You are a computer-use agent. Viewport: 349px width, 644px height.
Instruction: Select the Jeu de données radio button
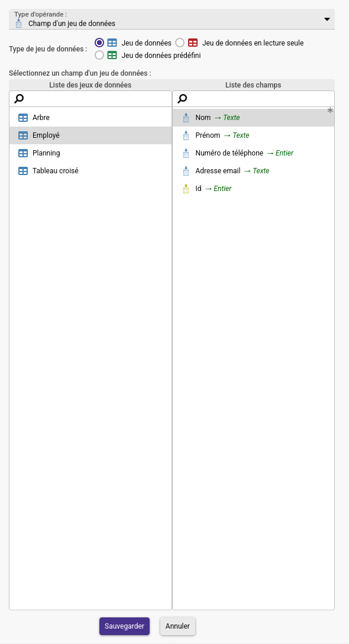click(99, 43)
